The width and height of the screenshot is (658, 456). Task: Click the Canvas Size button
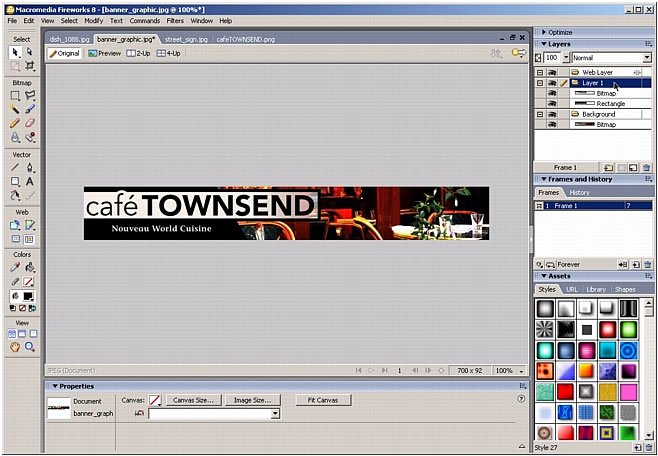click(193, 401)
